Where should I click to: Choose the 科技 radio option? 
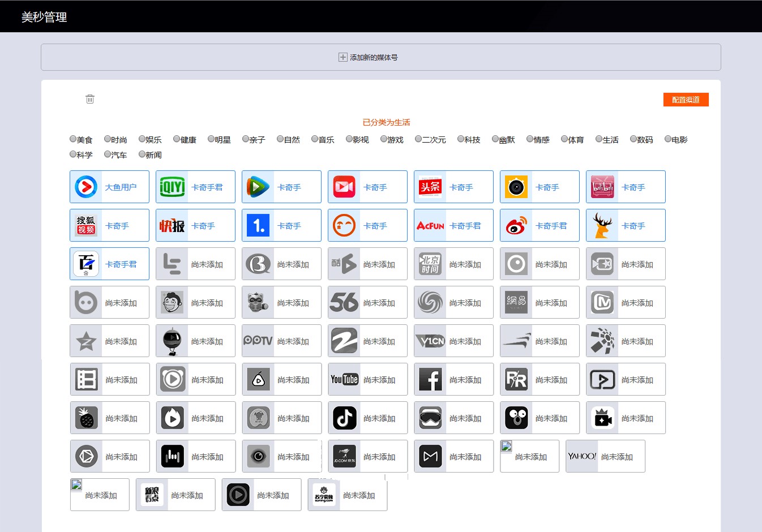[461, 139]
